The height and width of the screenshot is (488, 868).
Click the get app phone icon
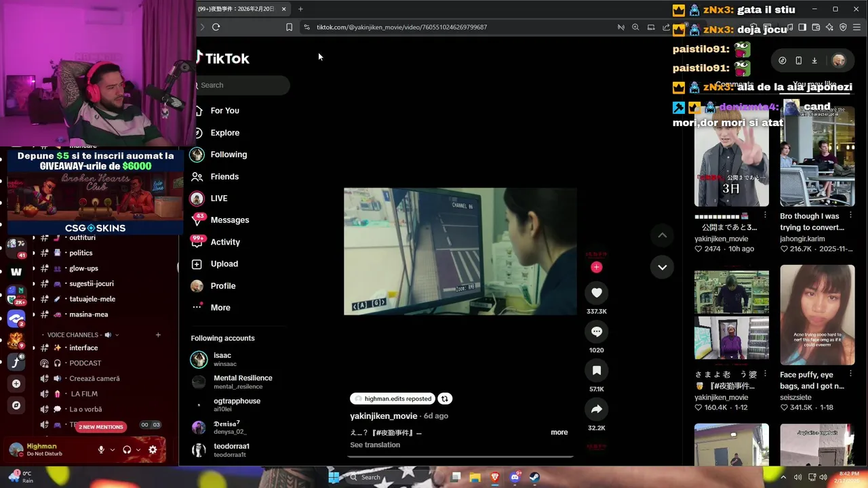[x=798, y=60]
